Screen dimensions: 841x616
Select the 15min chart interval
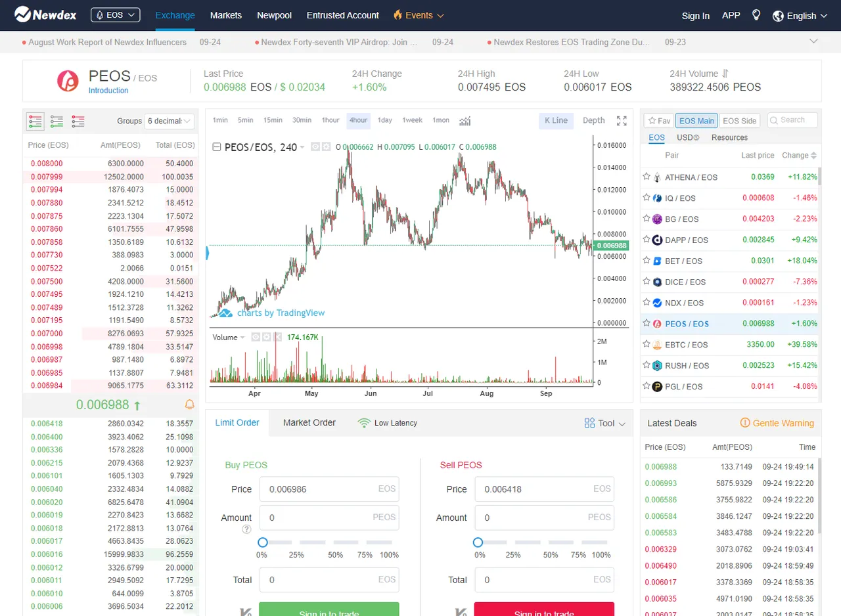[273, 120]
